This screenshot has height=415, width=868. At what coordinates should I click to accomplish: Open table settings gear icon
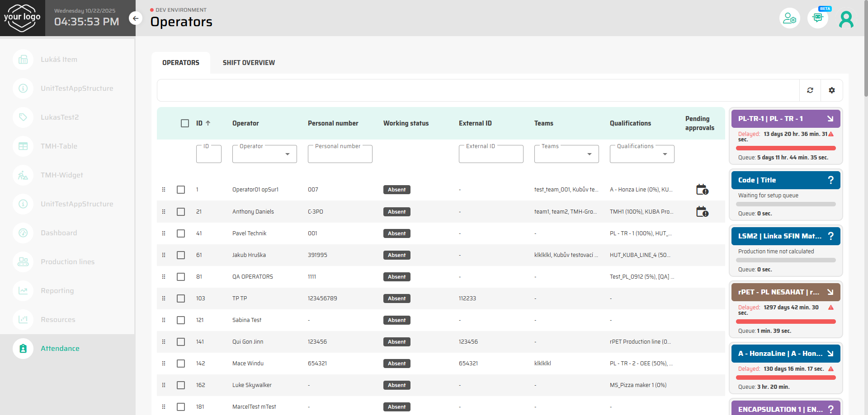coord(831,90)
